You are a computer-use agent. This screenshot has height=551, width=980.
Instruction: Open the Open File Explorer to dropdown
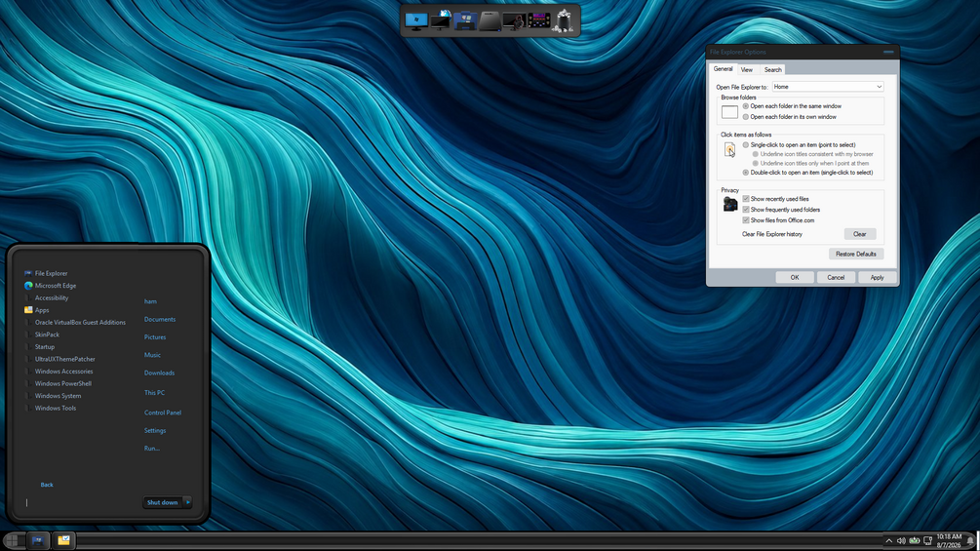828,87
